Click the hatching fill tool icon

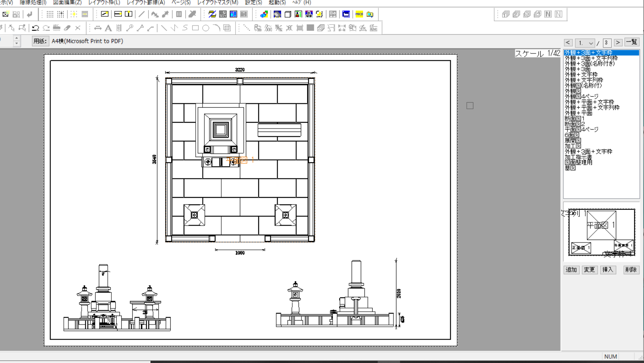tap(227, 28)
